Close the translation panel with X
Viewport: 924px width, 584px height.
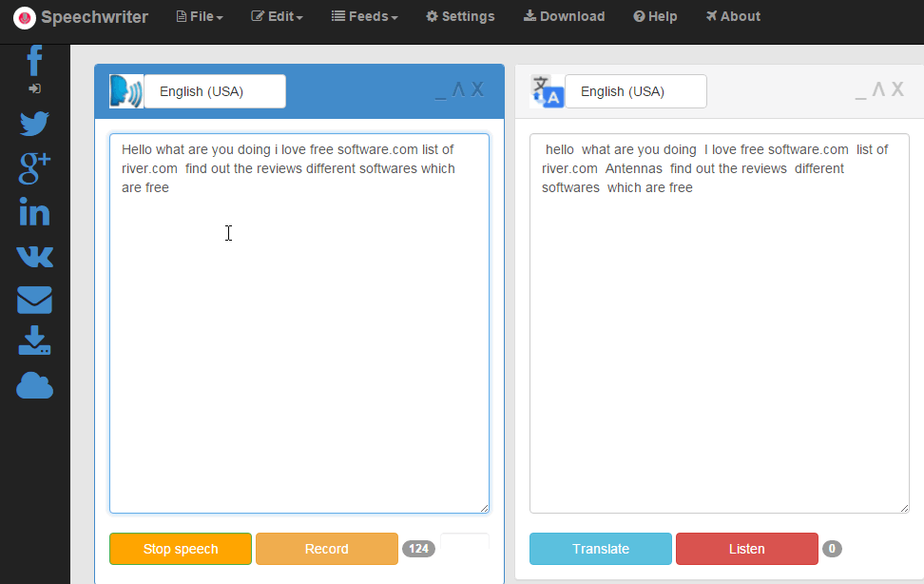pos(897,89)
